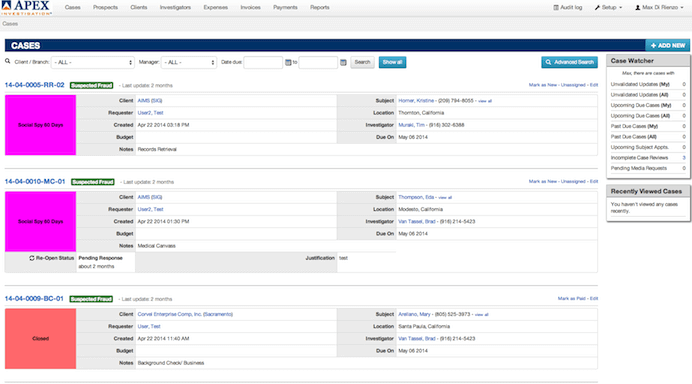Image resolution: width=692 pixels, height=384 pixels.
Task: Click the Recently Viewed Cases panel header
Action: [648, 191]
